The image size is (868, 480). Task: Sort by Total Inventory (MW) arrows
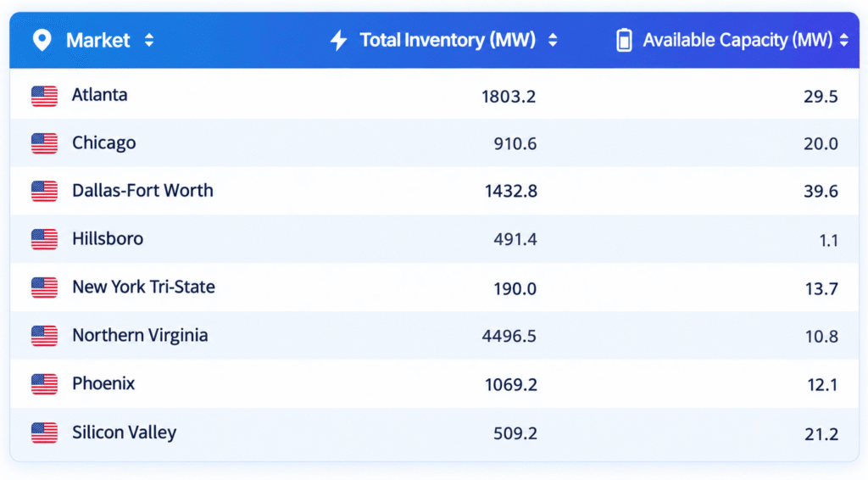tap(553, 40)
